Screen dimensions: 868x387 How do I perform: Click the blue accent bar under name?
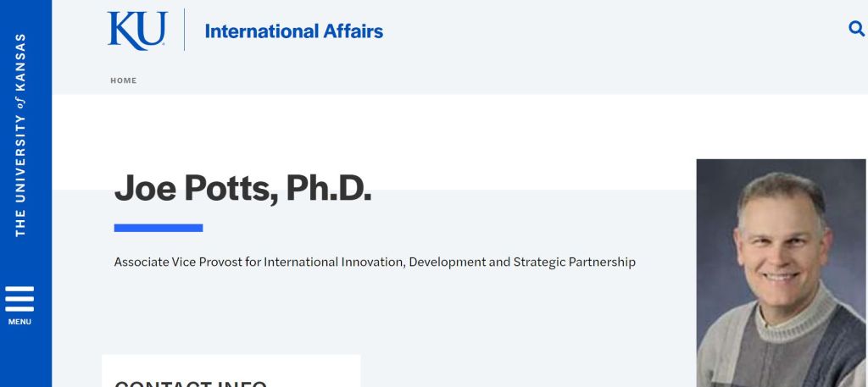(159, 228)
